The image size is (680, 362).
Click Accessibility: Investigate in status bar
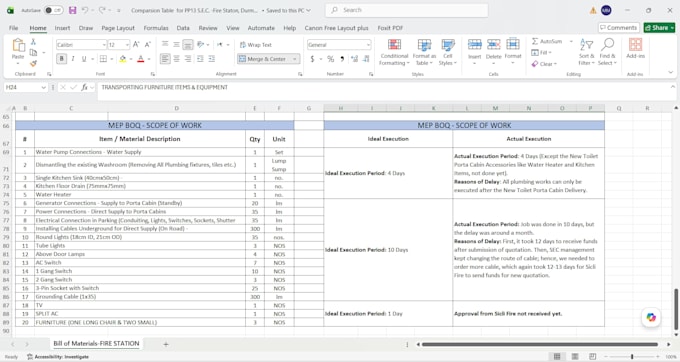(x=58, y=357)
